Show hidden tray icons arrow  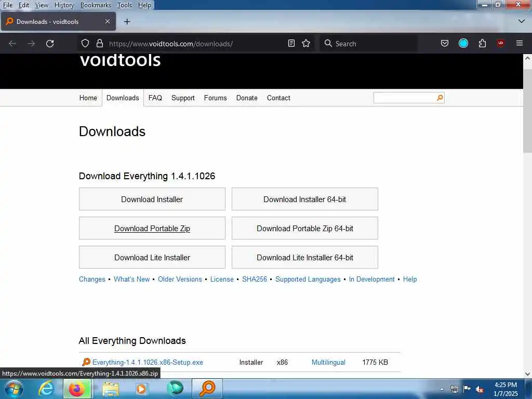click(x=442, y=389)
